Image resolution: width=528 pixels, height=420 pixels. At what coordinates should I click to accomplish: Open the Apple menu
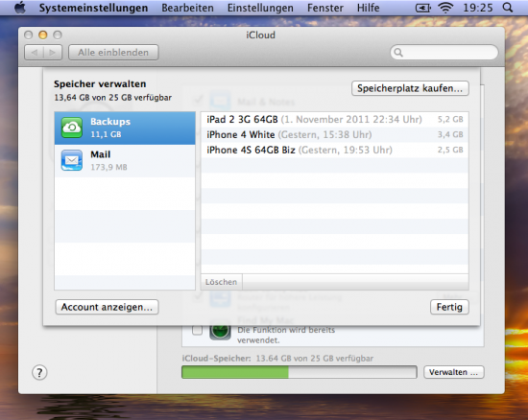coord(20,8)
